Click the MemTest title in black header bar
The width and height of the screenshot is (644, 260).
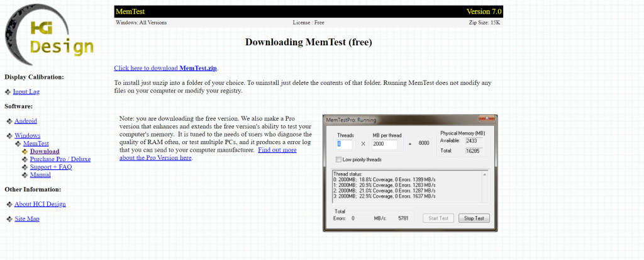pyautogui.click(x=130, y=11)
